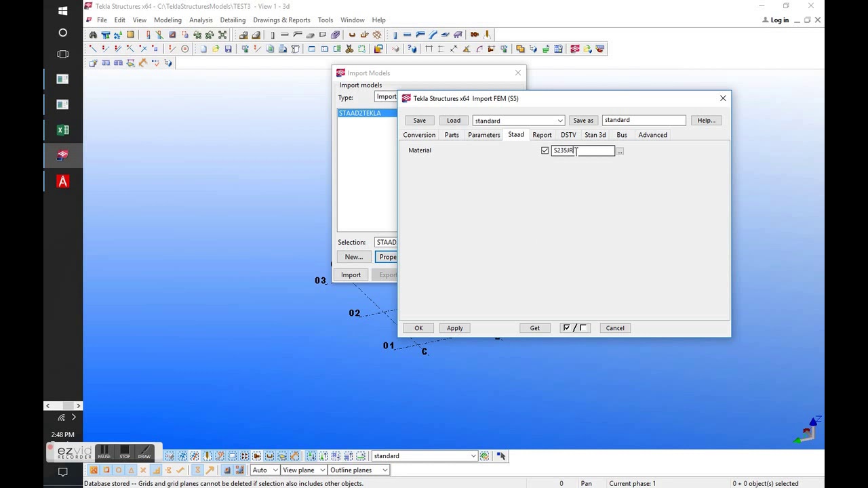Click the Save as button

pyautogui.click(x=583, y=121)
